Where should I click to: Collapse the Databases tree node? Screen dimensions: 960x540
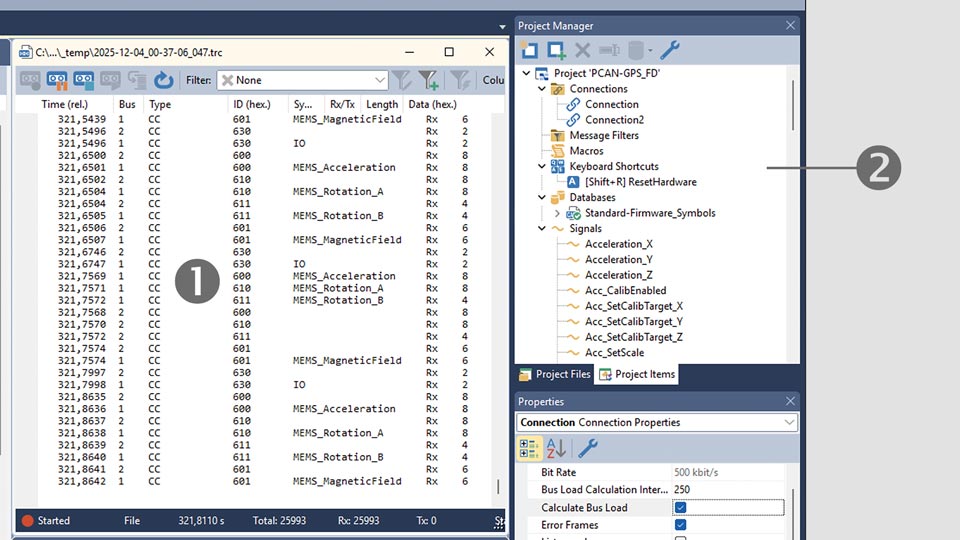click(x=542, y=197)
